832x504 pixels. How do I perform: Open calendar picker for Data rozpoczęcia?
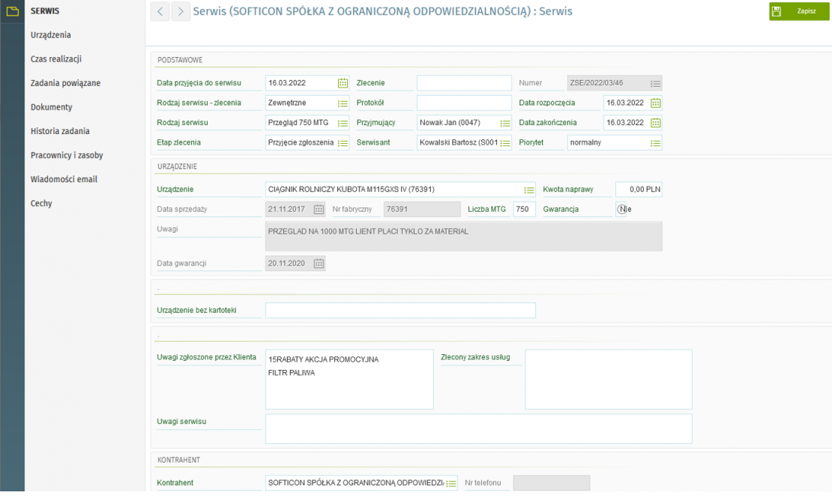click(x=655, y=103)
